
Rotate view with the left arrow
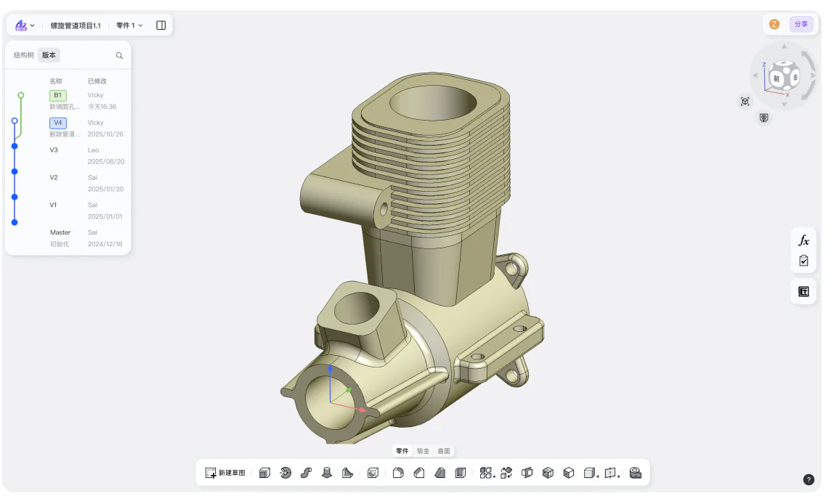click(755, 76)
